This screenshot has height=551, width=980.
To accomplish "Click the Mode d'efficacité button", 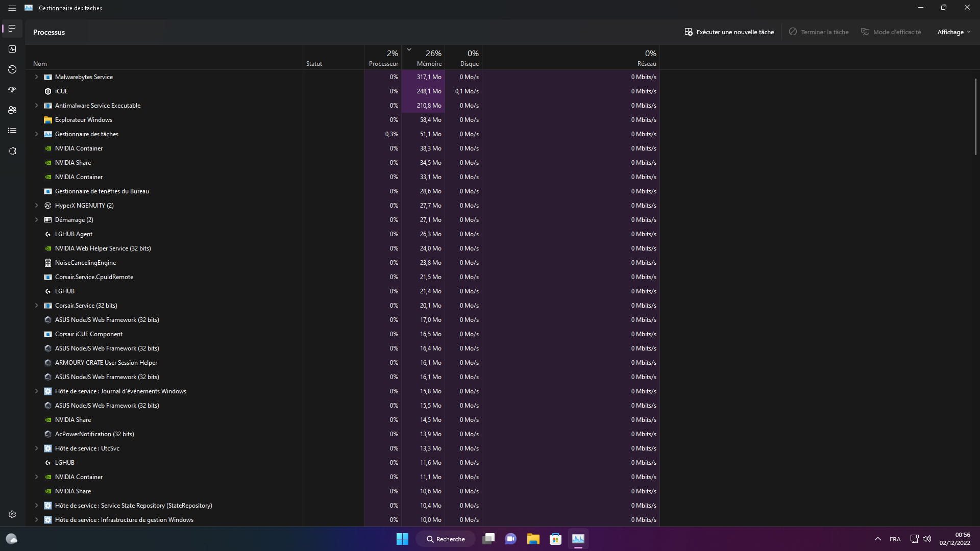I will click(891, 32).
